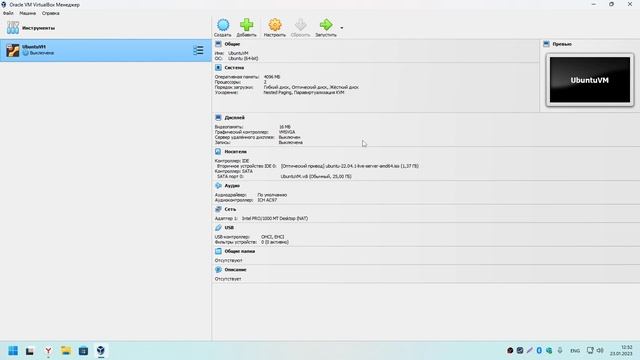Click the Общие section icon
Screen dimensions: 640x360
pos(218,44)
